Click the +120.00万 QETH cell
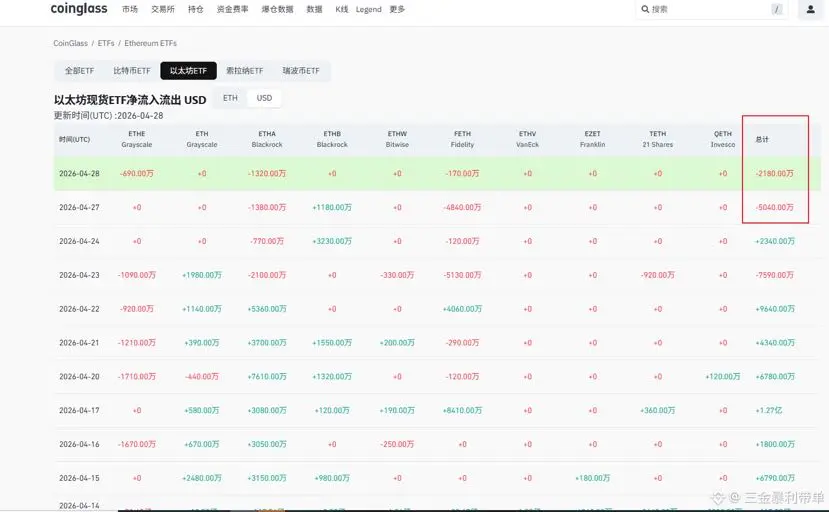 click(x=723, y=377)
